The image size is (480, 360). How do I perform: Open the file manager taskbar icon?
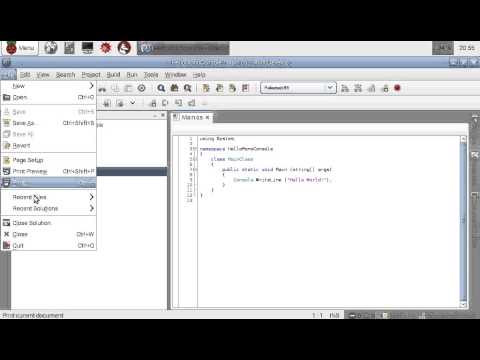(x=69, y=48)
